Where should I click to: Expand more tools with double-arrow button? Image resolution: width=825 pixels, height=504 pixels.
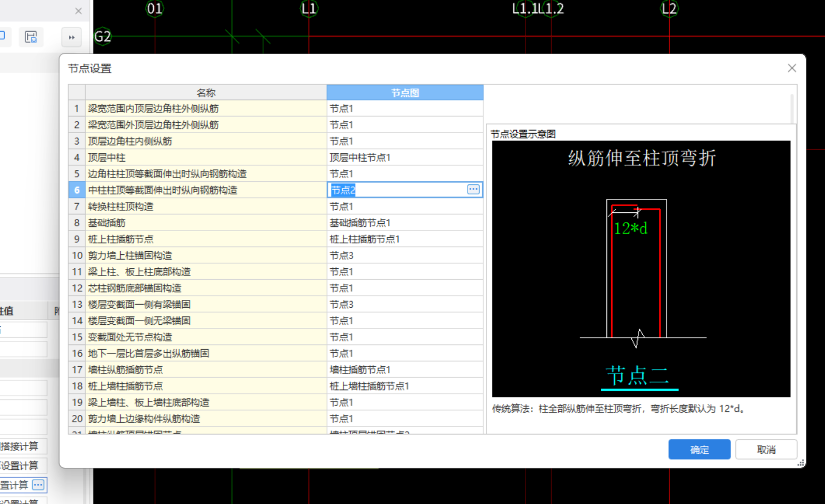tap(71, 37)
